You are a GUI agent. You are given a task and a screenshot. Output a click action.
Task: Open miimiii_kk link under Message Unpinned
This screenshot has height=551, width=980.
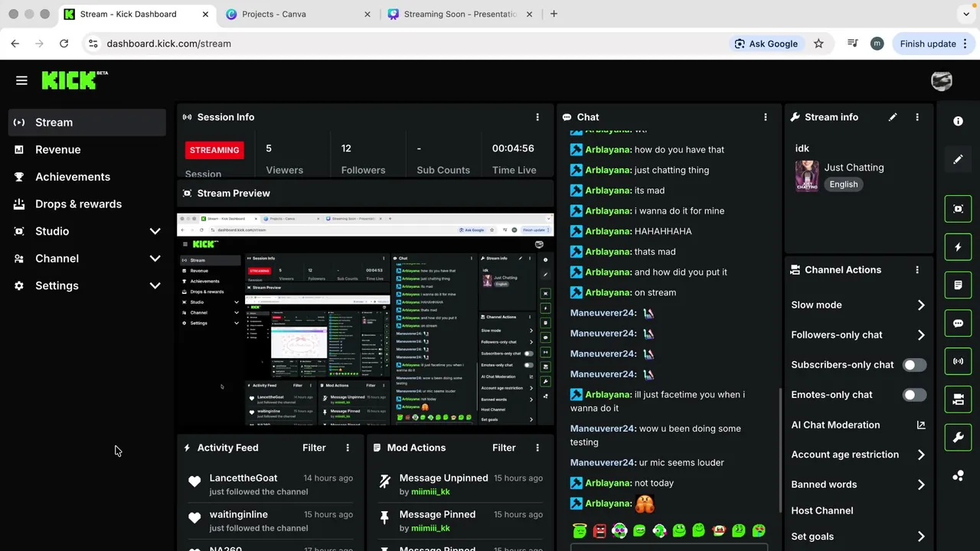(x=430, y=492)
